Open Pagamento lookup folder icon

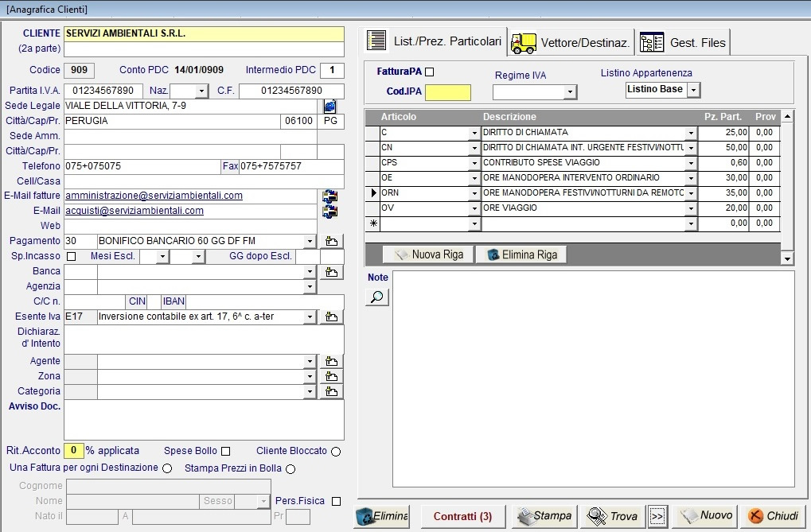[332, 241]
